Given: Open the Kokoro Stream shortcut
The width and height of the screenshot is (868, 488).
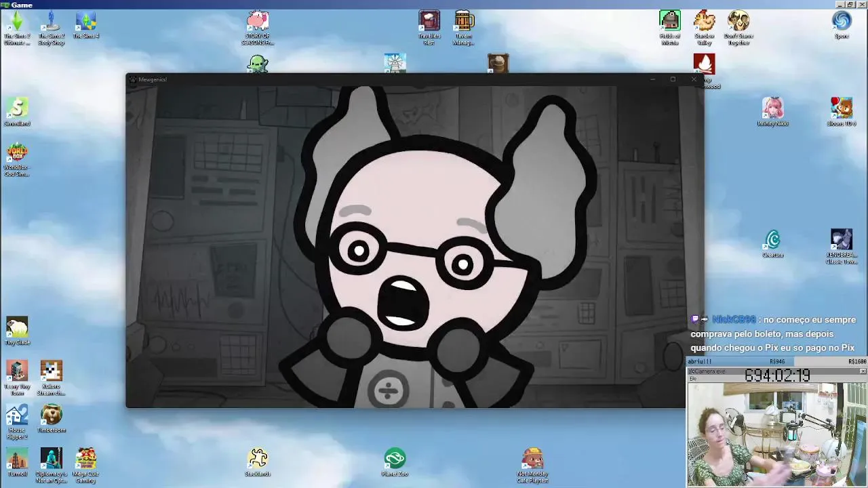Looking at the screenshot, I should coord(52,378).
